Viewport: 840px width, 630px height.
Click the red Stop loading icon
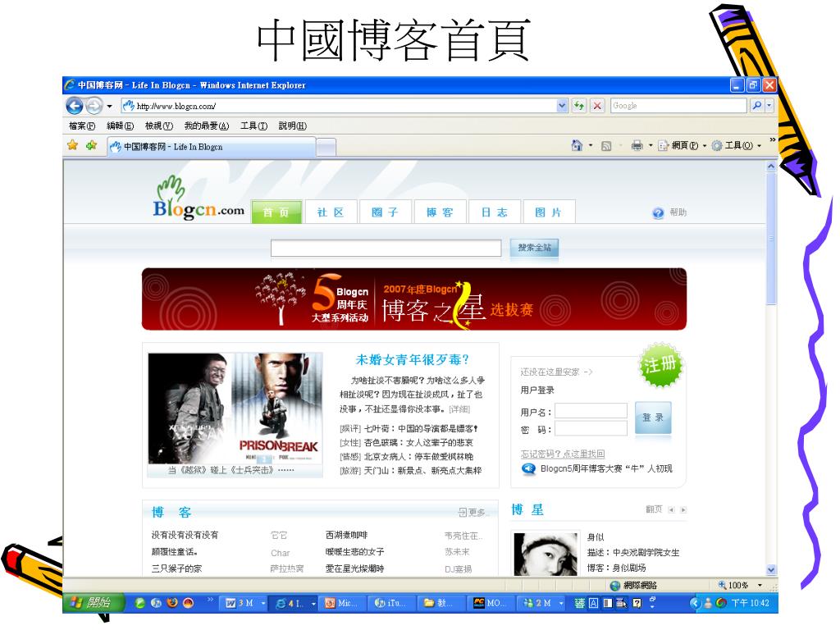[597, 106]
